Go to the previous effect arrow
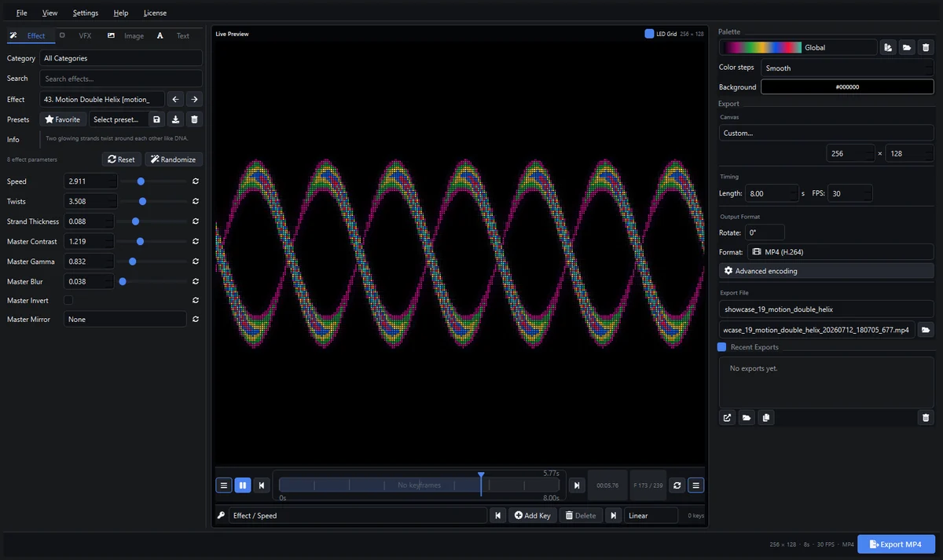 coord(176,99)
